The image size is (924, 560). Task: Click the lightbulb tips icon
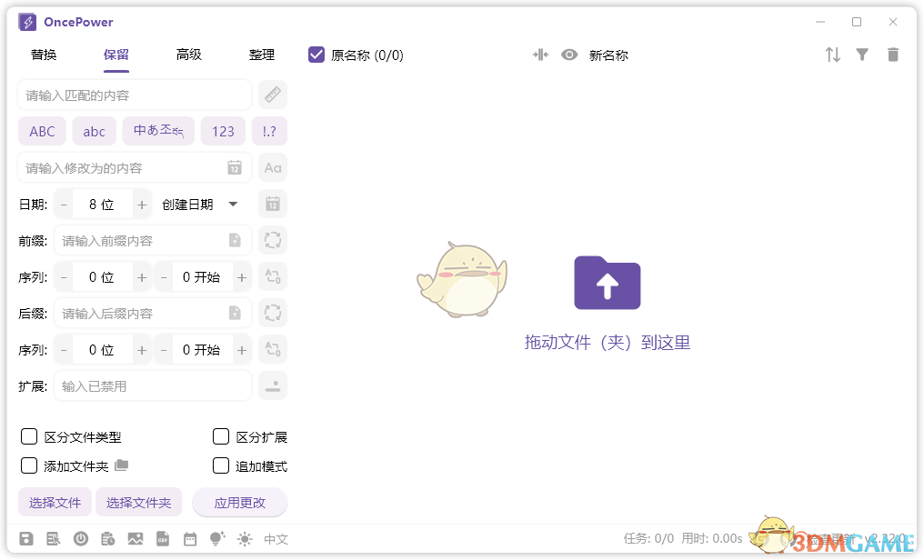pyautogui.click(x=216, y=538)
